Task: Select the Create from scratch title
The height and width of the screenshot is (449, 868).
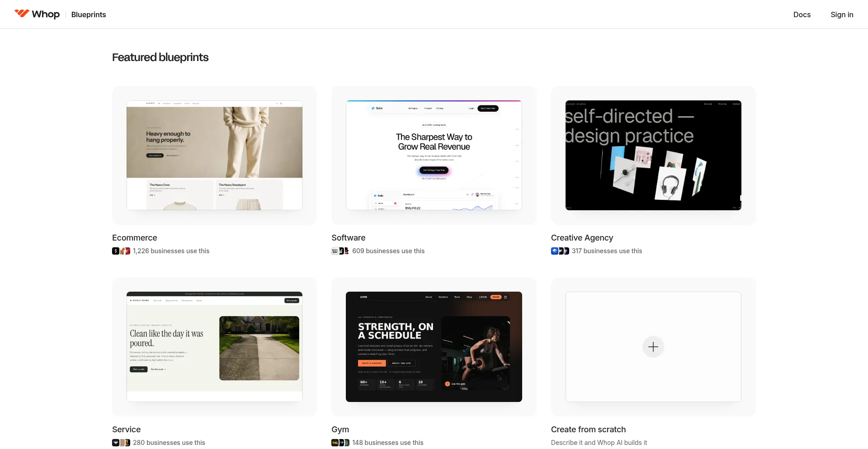Action: [588, 430]
